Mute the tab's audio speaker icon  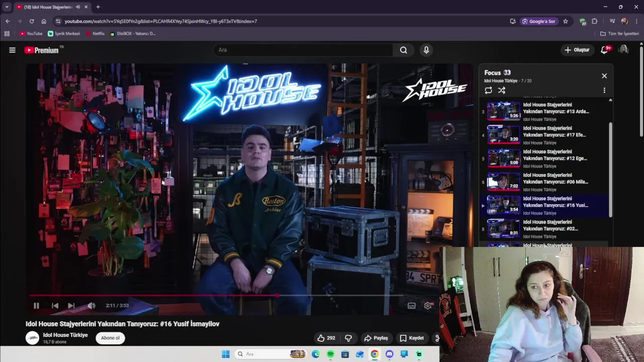coord(78,7)
